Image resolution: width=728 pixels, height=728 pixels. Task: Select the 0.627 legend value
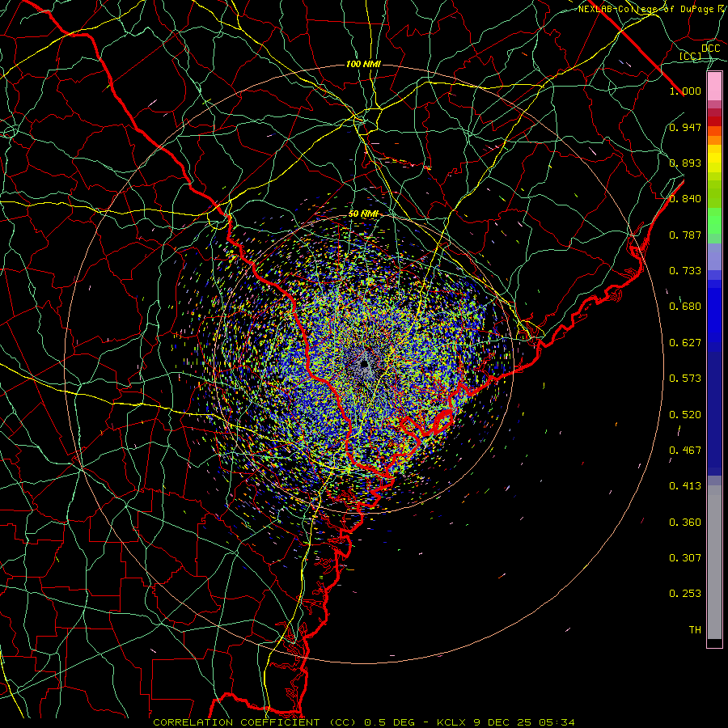coord(685,343)
